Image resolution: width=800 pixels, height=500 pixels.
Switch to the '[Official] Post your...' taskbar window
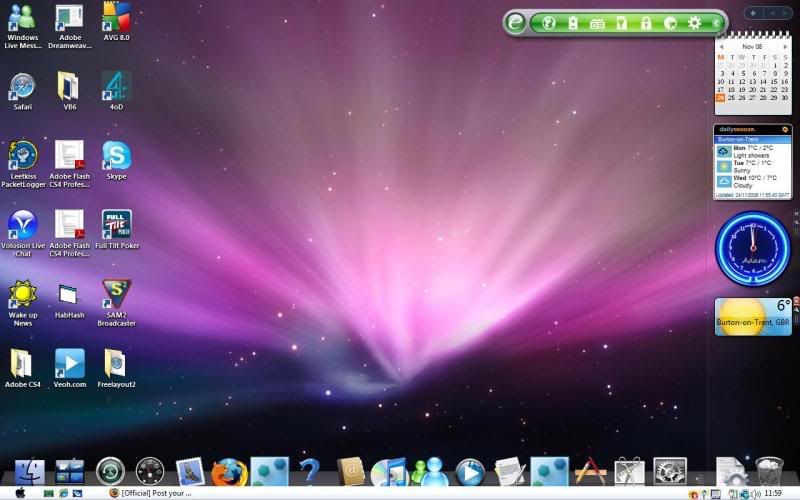pos(150,493)
